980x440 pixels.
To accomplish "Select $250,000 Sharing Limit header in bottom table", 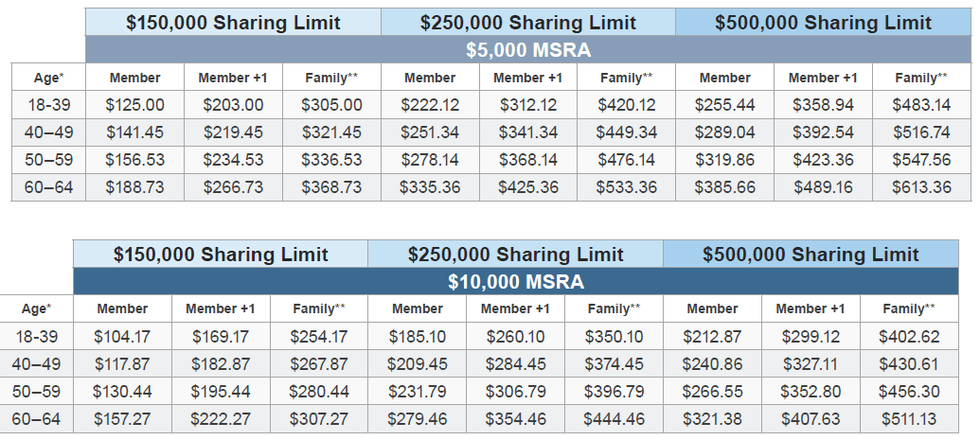I will [516, 255].
